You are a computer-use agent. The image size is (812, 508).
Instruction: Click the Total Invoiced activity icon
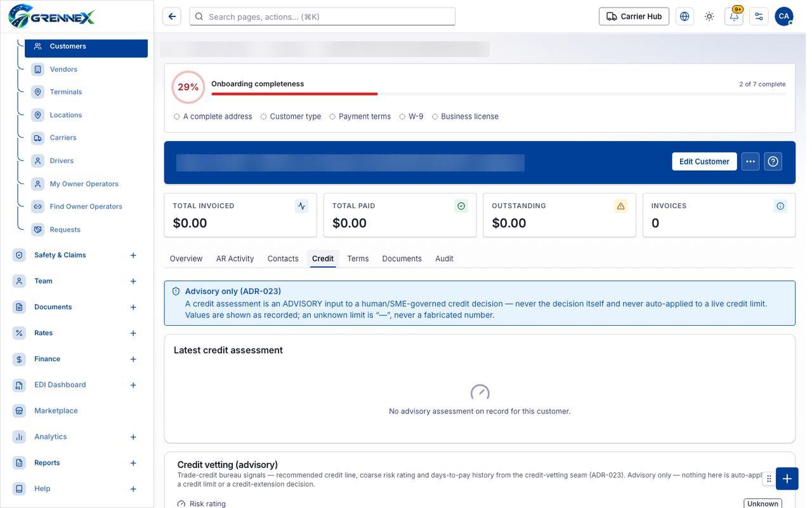click(x=301, y=206)
